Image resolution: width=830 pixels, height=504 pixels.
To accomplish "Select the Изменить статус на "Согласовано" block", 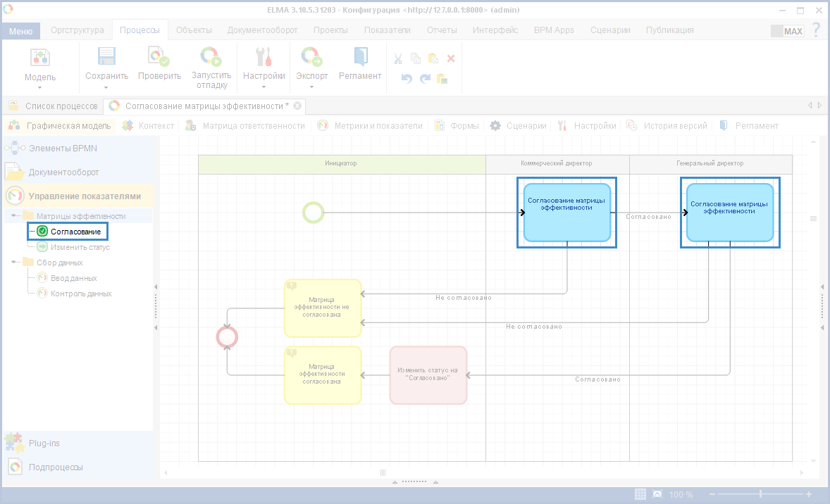I will tap(428, 374).
